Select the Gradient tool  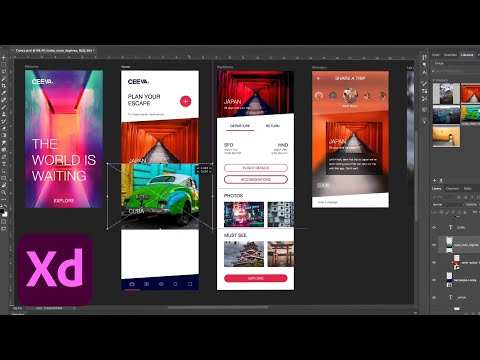tap(4, 135)
